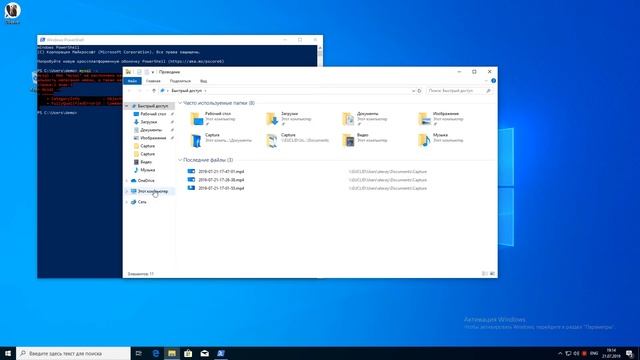Viewport: 640px width, 360px height.
Task: Select Документы in the navigation pane
Action: [151, 130]
